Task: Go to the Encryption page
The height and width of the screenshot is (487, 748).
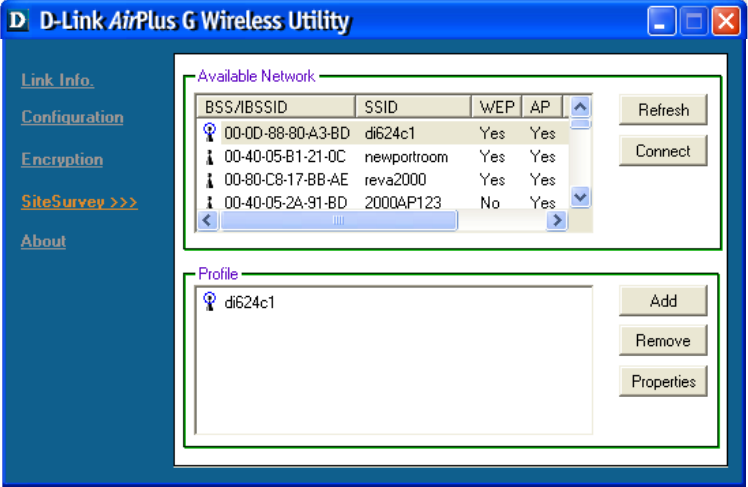Action: tap(62, 159)
